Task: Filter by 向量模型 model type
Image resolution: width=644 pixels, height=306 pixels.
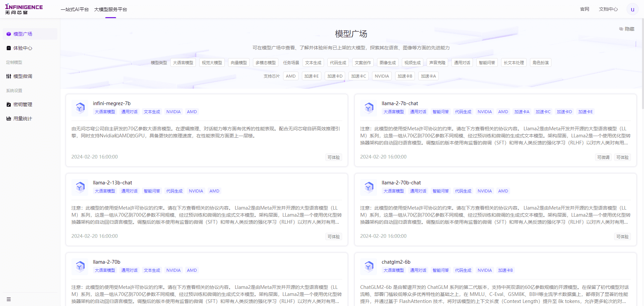Action: point(238,62)
